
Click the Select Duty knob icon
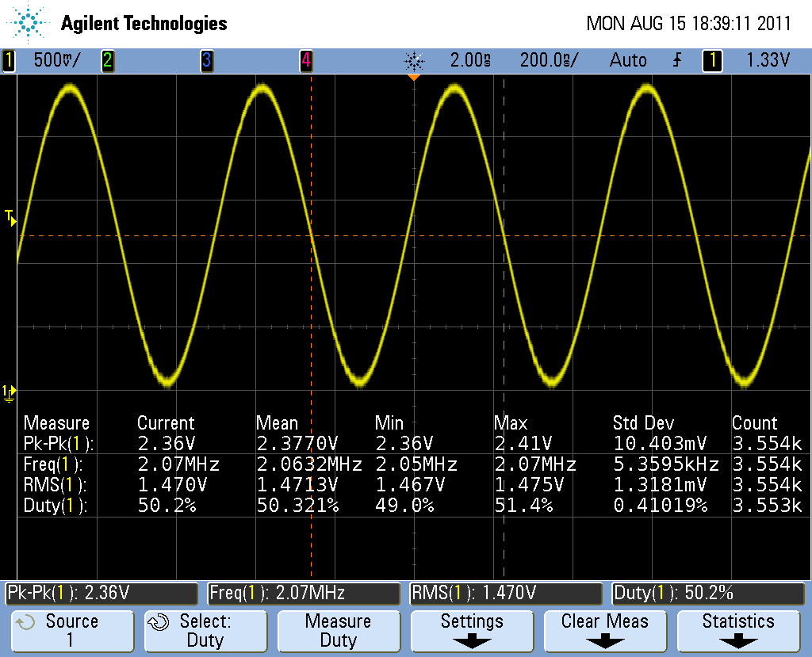[159, 622]
